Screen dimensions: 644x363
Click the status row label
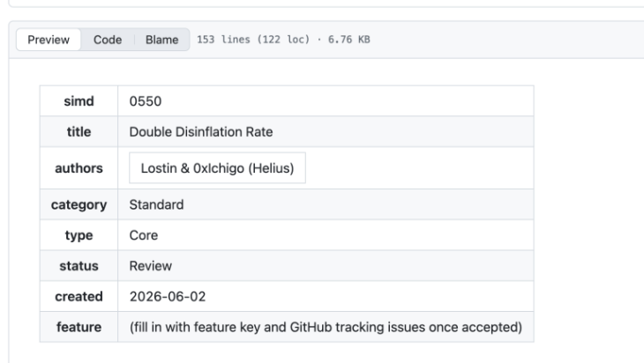(x=79, y=266)
